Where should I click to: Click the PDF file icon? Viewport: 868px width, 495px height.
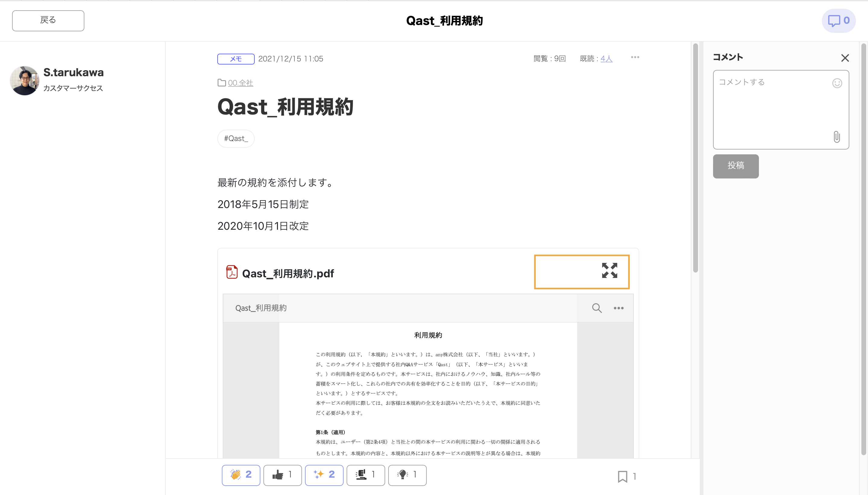(x=232, y=272)
